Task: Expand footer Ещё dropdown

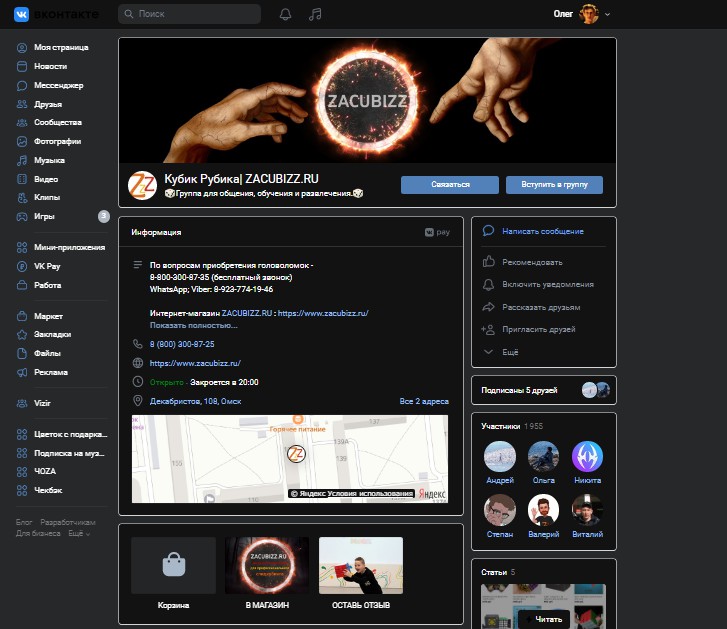Action: pos(79,534)
